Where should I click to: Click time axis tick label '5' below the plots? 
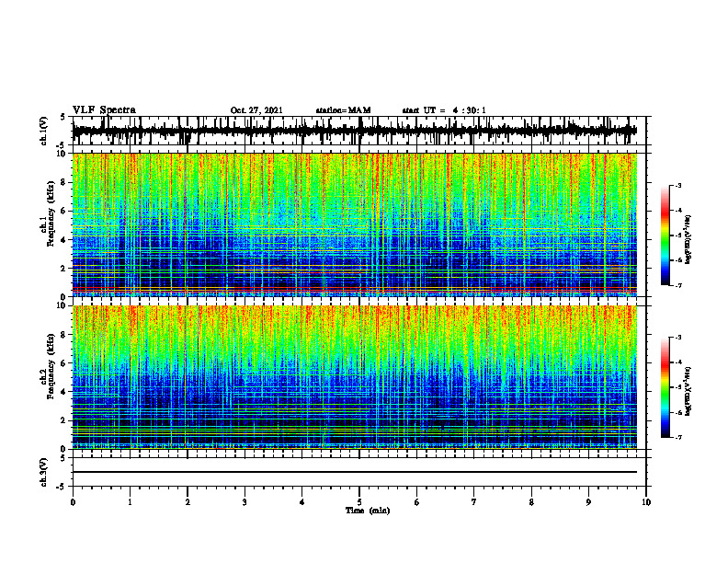tap(359, 502)
